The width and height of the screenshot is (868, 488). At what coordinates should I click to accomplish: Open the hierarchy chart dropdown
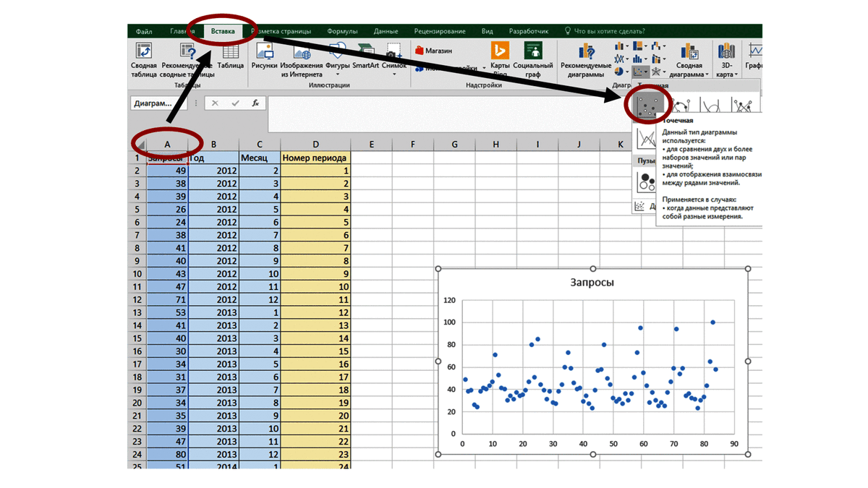click(639, 46)
